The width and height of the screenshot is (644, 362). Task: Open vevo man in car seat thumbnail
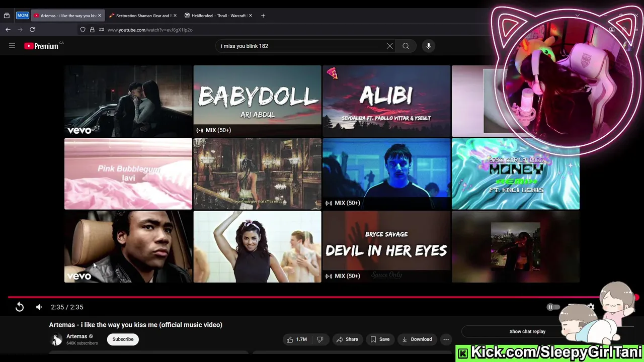coord(128,246)
